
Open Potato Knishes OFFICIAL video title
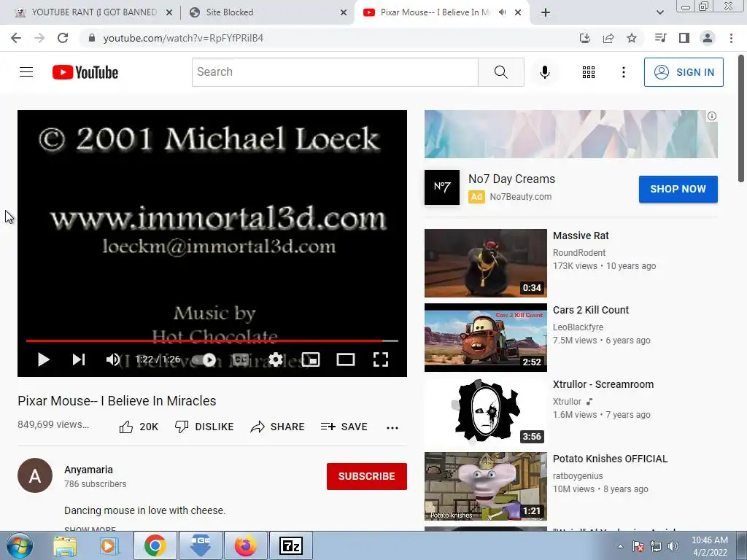pos(611,459)
